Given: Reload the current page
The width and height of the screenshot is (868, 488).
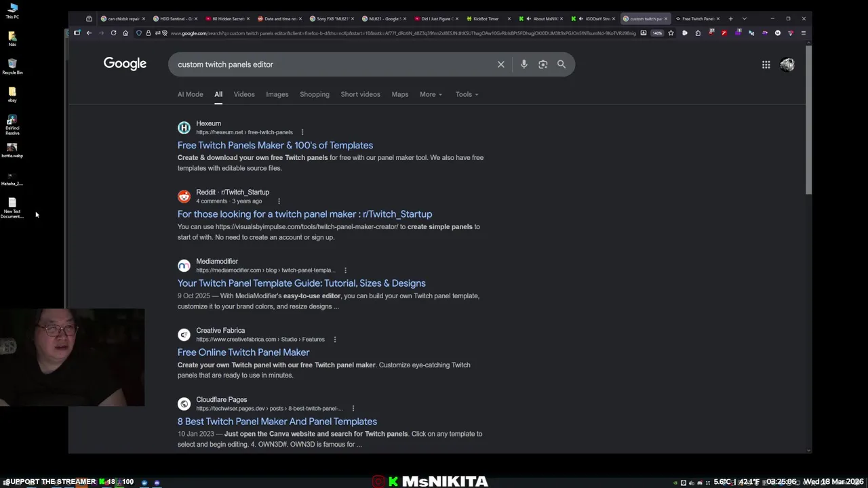Looking at the screenshot, I should click(x=113, y=33).
